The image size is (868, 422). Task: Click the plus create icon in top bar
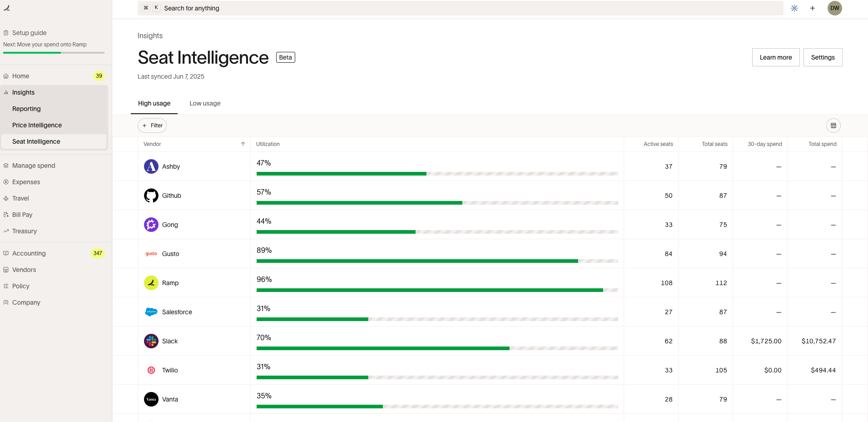coord(812,8)
